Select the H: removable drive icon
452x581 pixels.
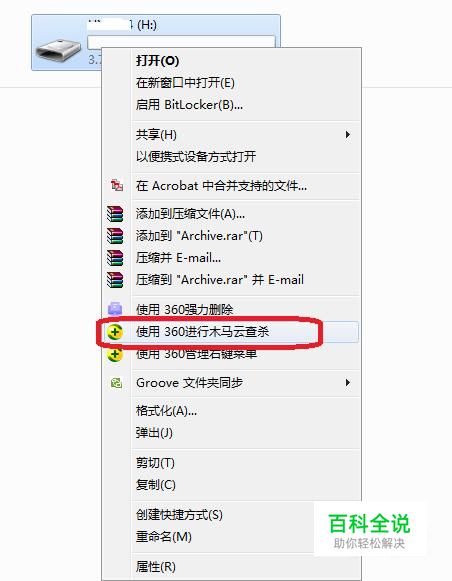(x=58, y=50)
